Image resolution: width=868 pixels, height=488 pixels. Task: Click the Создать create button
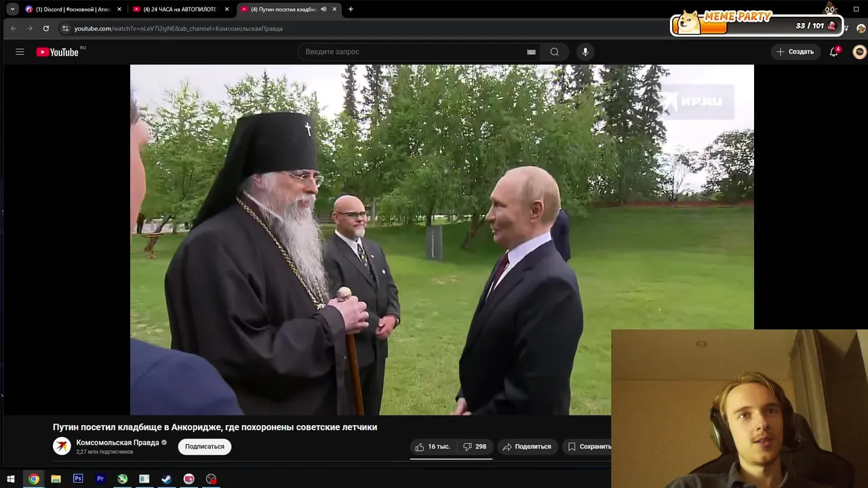(795, 52)
